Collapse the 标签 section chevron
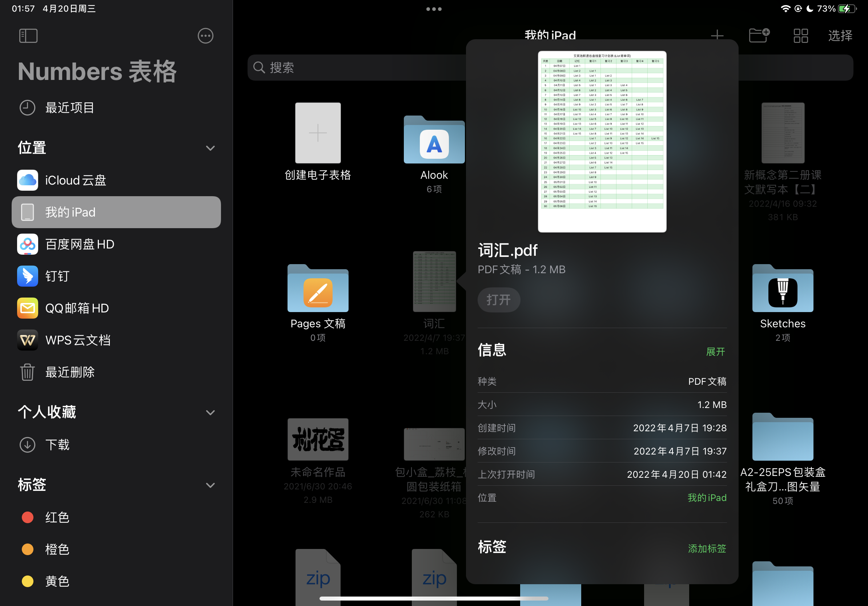Screen dimensions: 868x606 [x=210, y=485]
